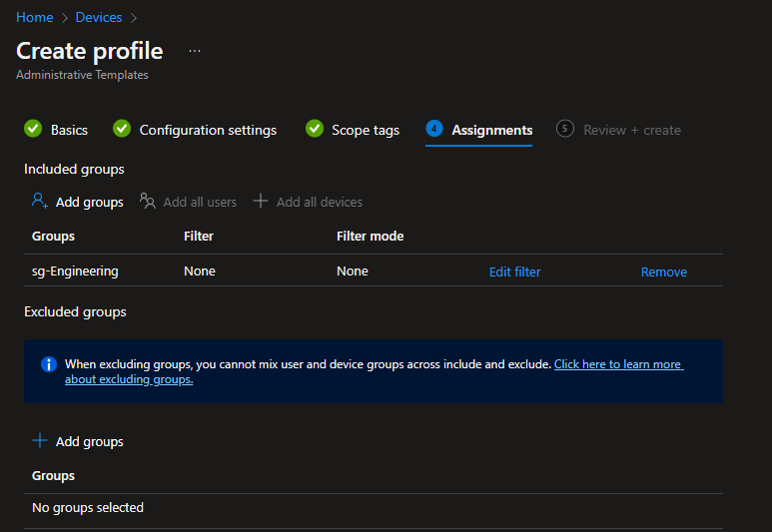This screenshot has height=532, width=772.
Task: Click plus icon to add excluded groups
Action: pyautogui.click(x=40, y=440)
